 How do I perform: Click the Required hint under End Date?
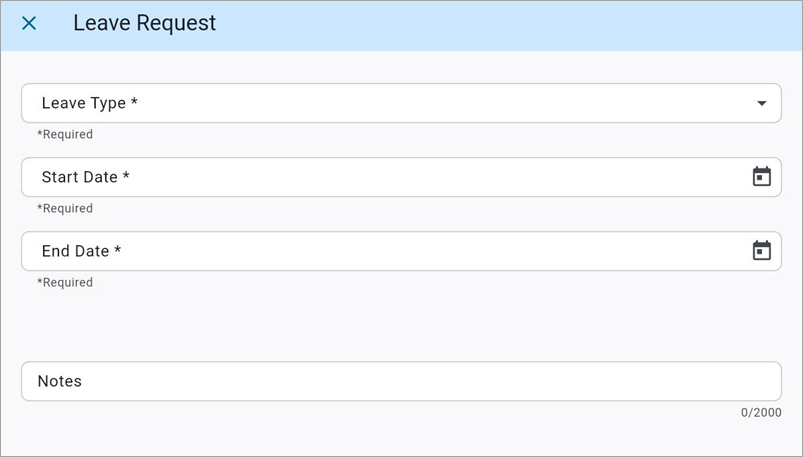point(65,282)
